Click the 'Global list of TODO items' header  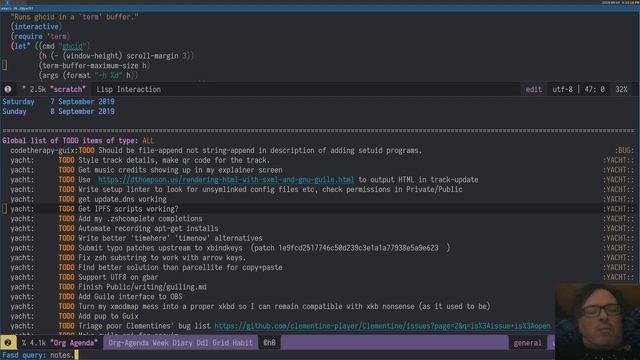(x=70, y=141)
